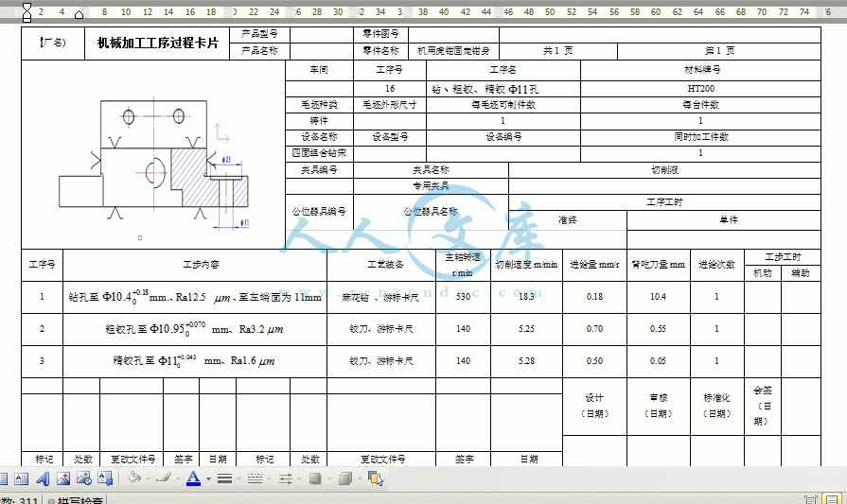Click the 专用夹具 fixture name cell
Image resolution: width=847 pixels, height=504 pixels.
(431, 186)
